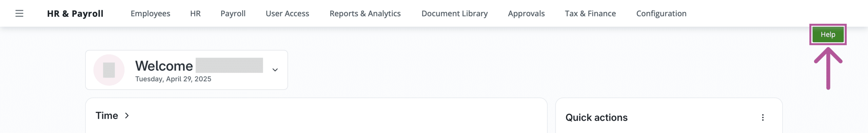Open the hamburger navigation menu
Viewport: 868px width, 133px height.
19,14
